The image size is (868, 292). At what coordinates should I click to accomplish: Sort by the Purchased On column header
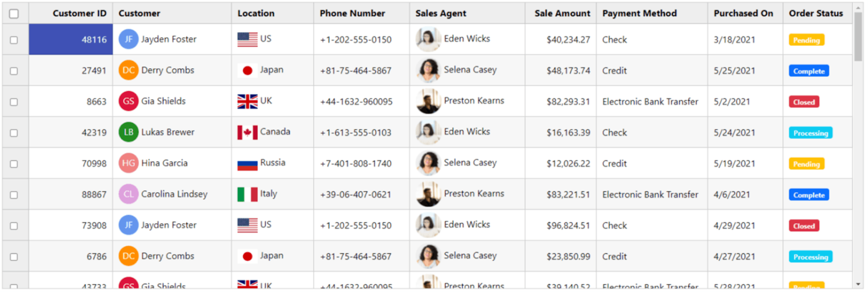[x=743, y=14]
